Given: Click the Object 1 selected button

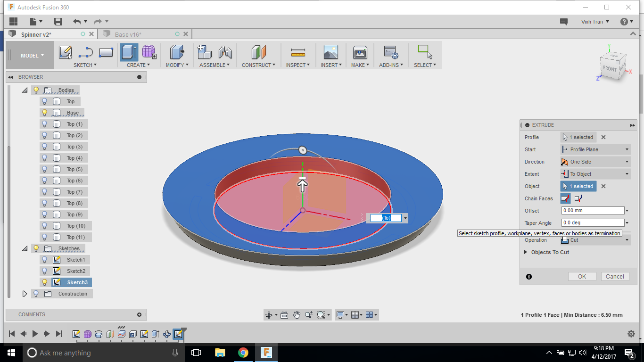Looking at the screenshot, I should pos(578,186).
